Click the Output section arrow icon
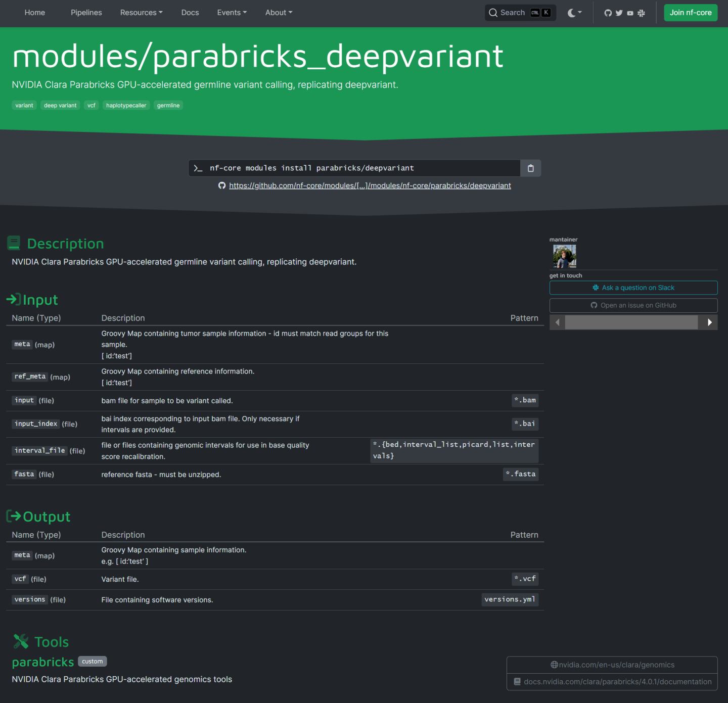 (14, 516)
